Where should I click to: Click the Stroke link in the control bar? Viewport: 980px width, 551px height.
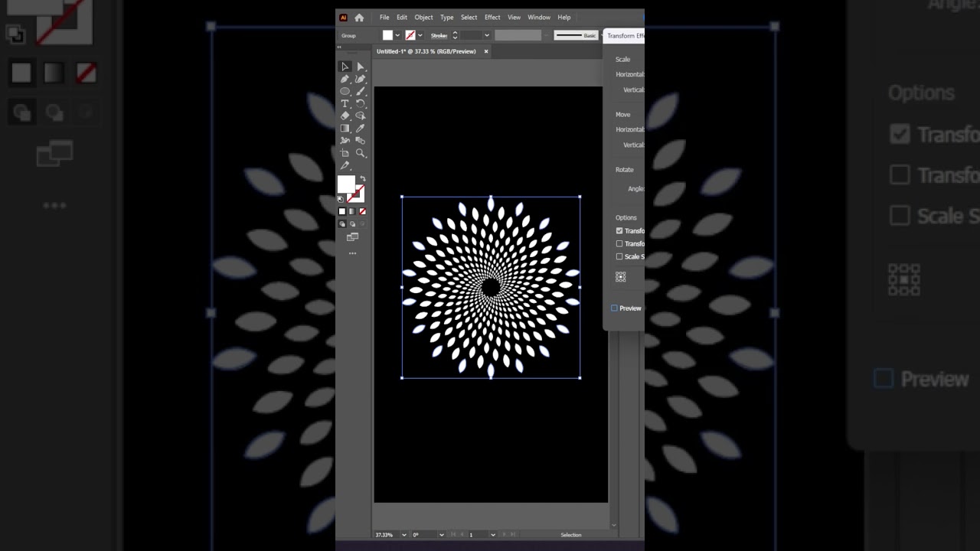(439, 35)
